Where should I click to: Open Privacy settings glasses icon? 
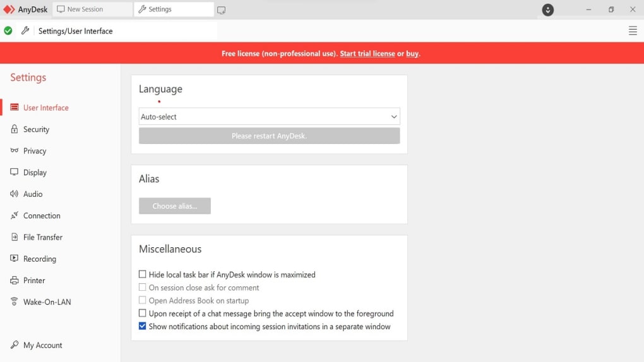(15, 150)
